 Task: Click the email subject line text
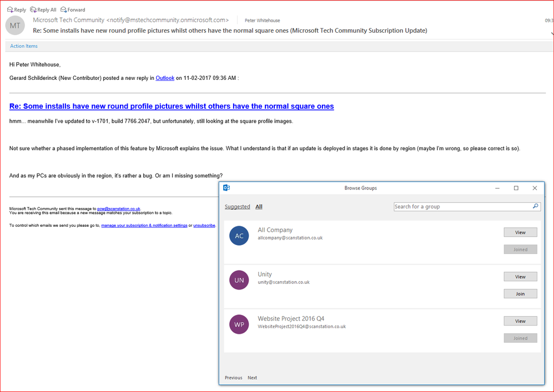tap(230, 30)
